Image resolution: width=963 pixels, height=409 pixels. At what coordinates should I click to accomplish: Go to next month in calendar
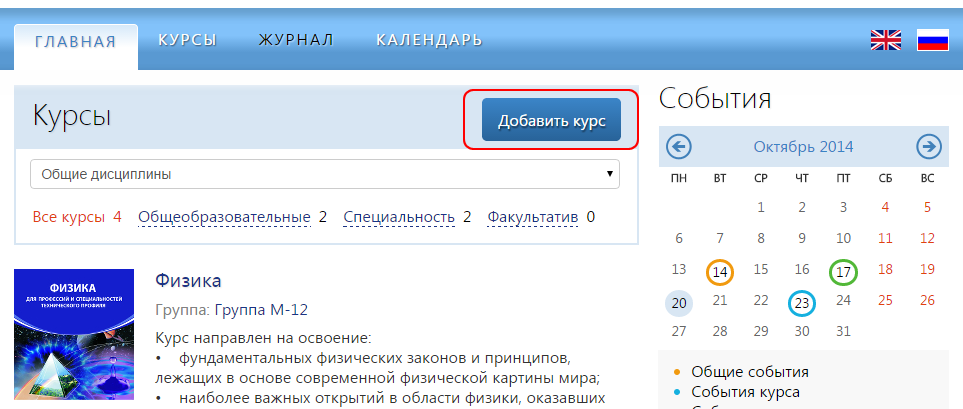pos(929,147)
